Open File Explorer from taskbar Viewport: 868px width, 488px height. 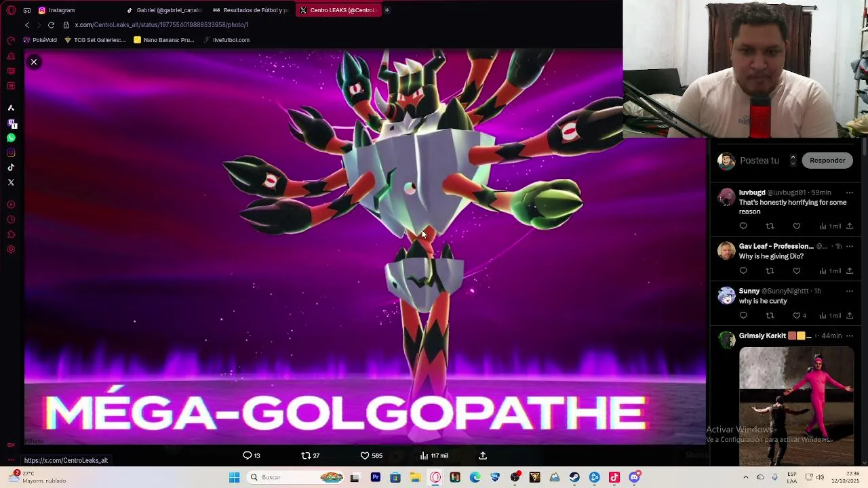(x=415, y=477)
